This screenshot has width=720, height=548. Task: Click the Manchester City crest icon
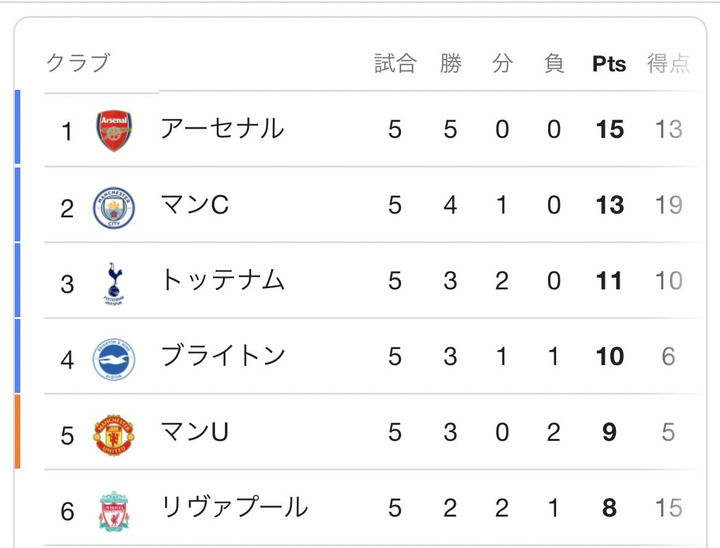(113, 207)
